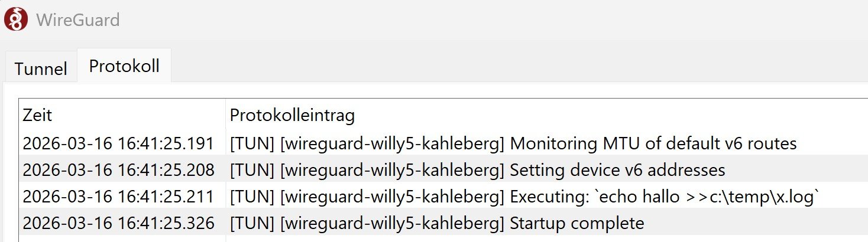The width and height of the screenshot is (868, 242).
Task: Click the 16:41:25.211 timestamp cell
Action: pos(118,197)
